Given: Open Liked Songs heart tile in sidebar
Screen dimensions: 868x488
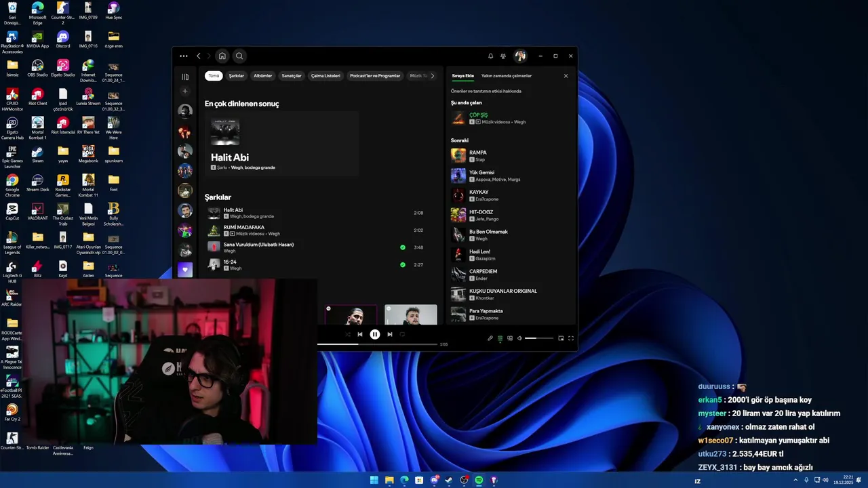Looking at the screenshot, I should point(185,270).
